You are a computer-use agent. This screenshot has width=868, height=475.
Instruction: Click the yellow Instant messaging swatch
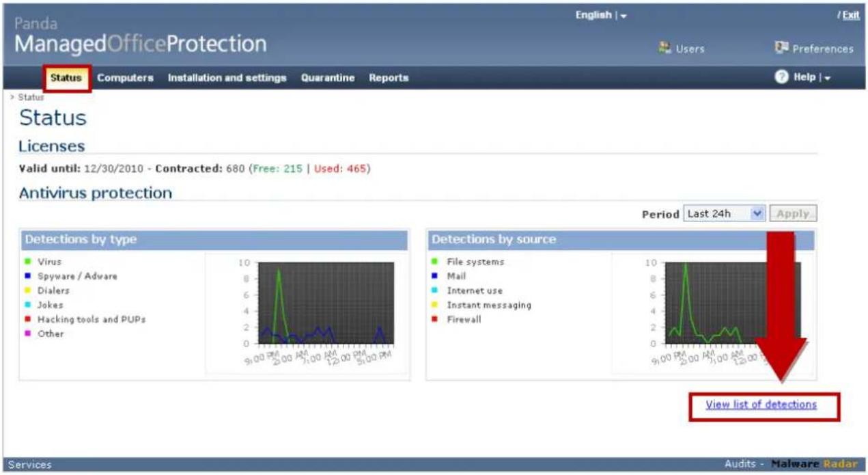click(435, 305)
